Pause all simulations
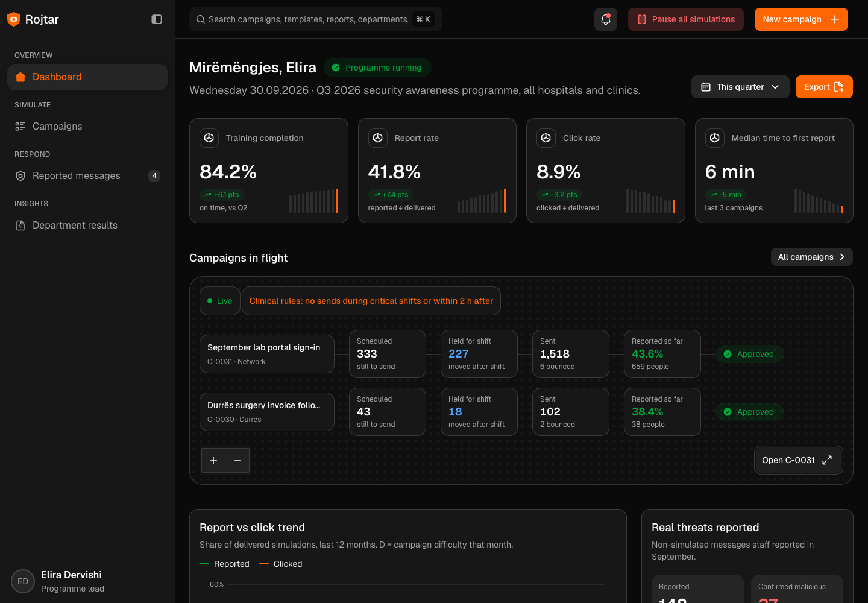Viewport: 868px width, 603px height. pyautogui.click(x=686, y=19)
